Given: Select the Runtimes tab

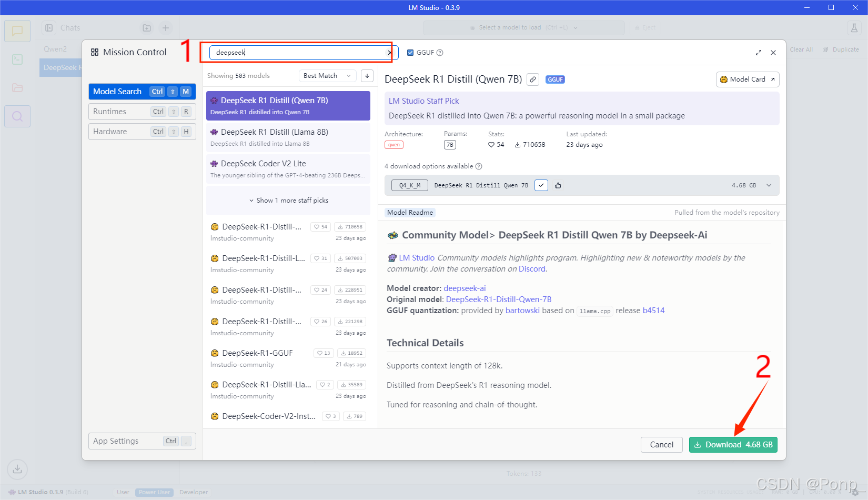Looking at the screenshot, I should point(142,112).
